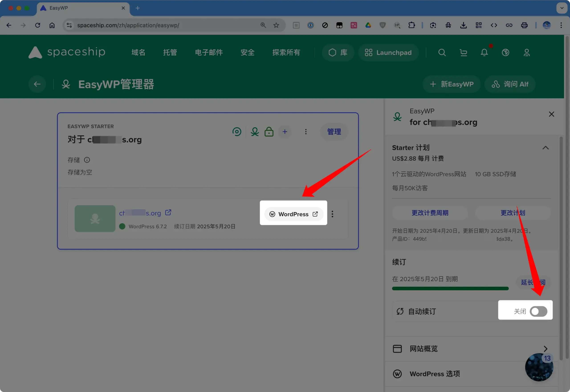Open the 安全 menu
570x392 pixels.
coord(247,52)
